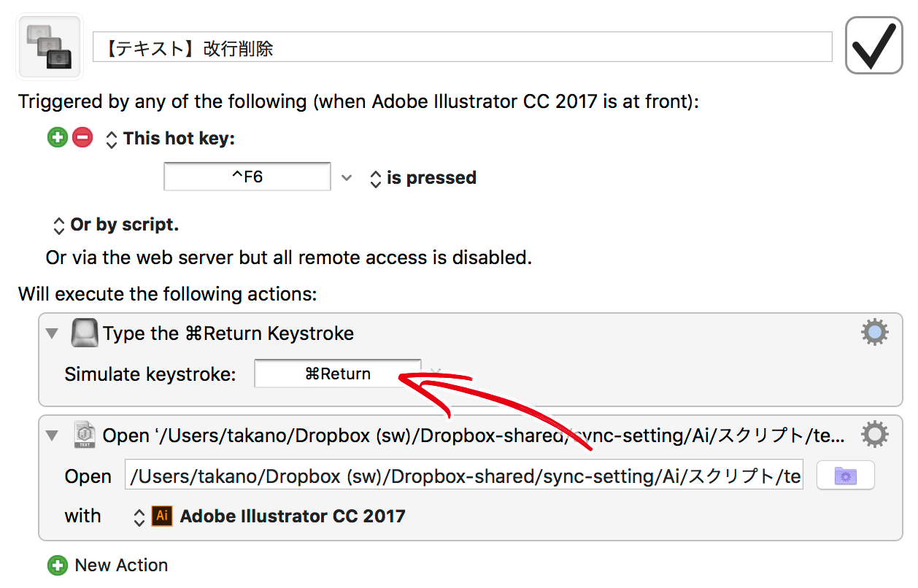
Task: Collapse the Type Keystroke action
Action: tap(52, 333)
